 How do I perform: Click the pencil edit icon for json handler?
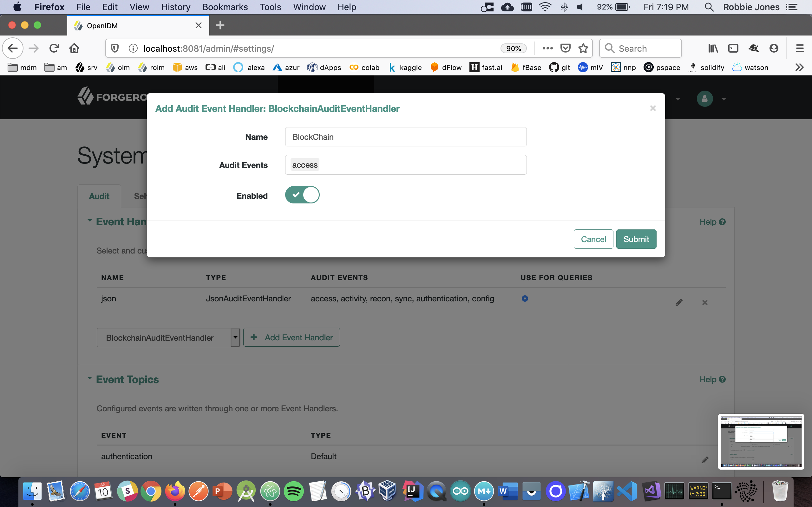[x=679, y=302]
